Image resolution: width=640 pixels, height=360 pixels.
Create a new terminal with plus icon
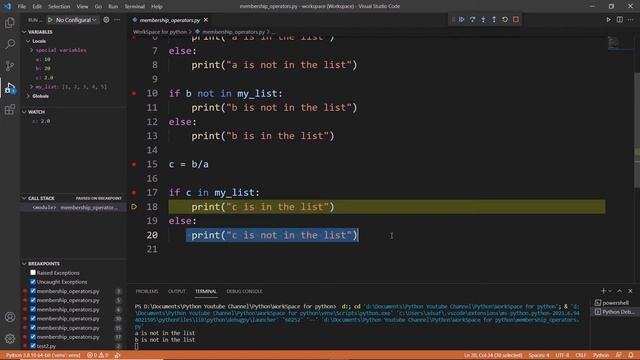click(x=603, y=291)
